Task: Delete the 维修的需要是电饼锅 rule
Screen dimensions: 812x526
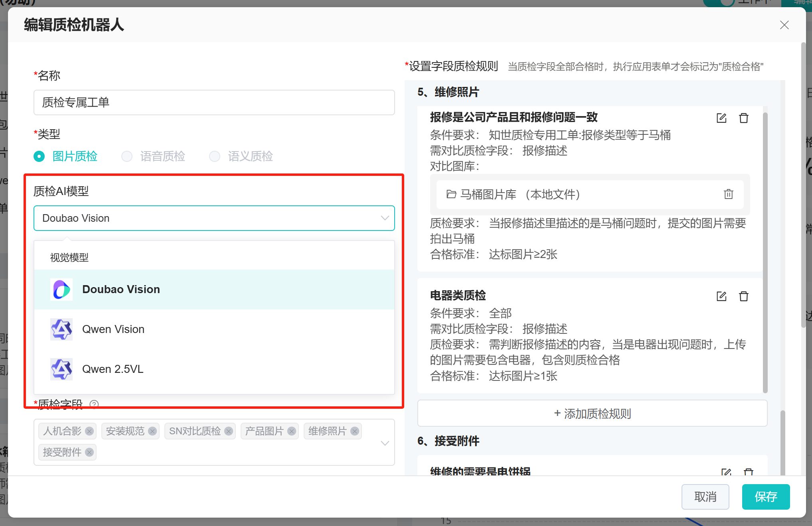Action: click(749, 472)
